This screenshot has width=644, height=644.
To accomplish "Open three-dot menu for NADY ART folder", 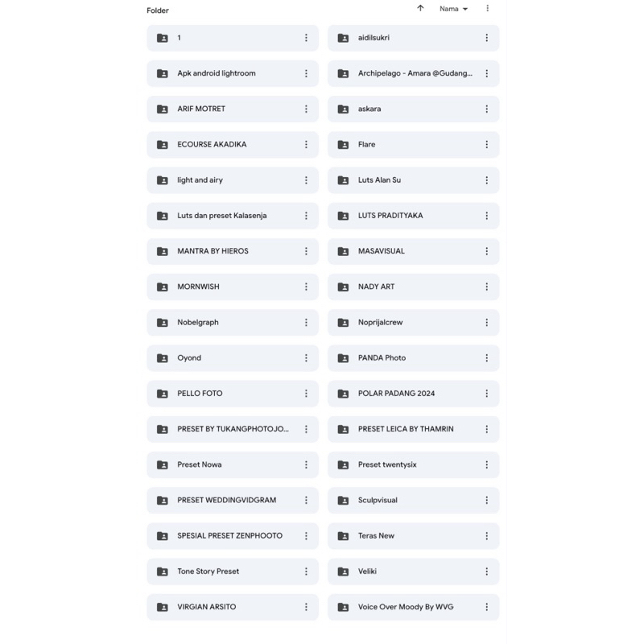I will click(x=486, y=287).
